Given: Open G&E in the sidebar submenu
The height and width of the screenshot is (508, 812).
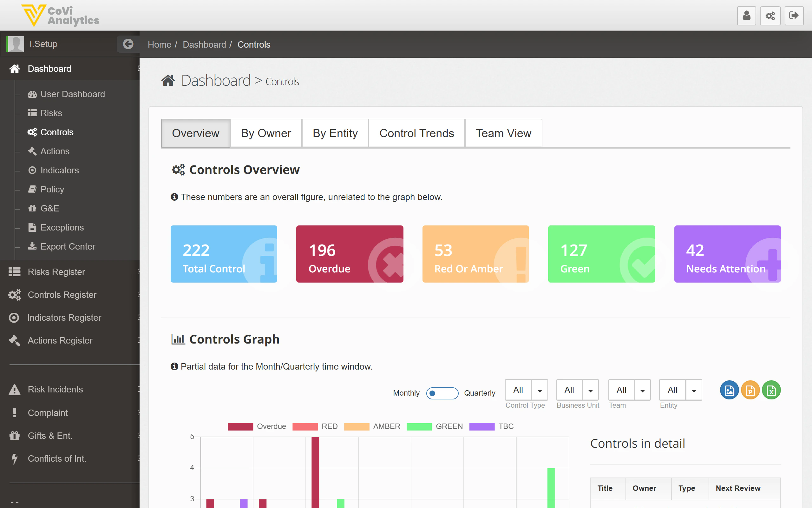Looking at the screenshot, I should coord(44,208).
